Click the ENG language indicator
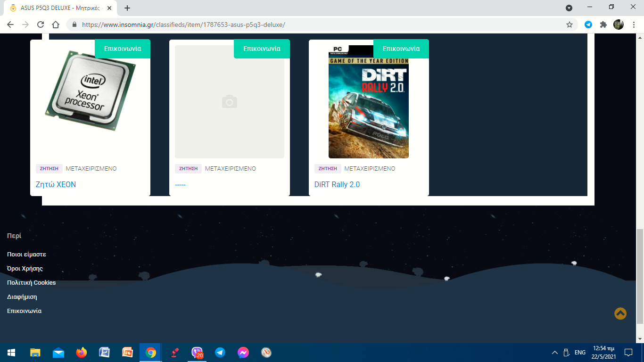 (x=580, y=353)
